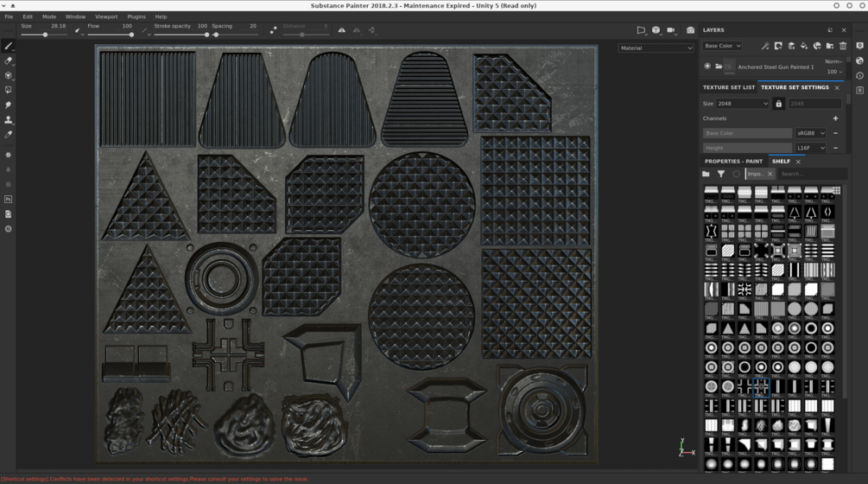Activate the Material picker eyedropper
This screenshot has width=868, height=484.
9,134
